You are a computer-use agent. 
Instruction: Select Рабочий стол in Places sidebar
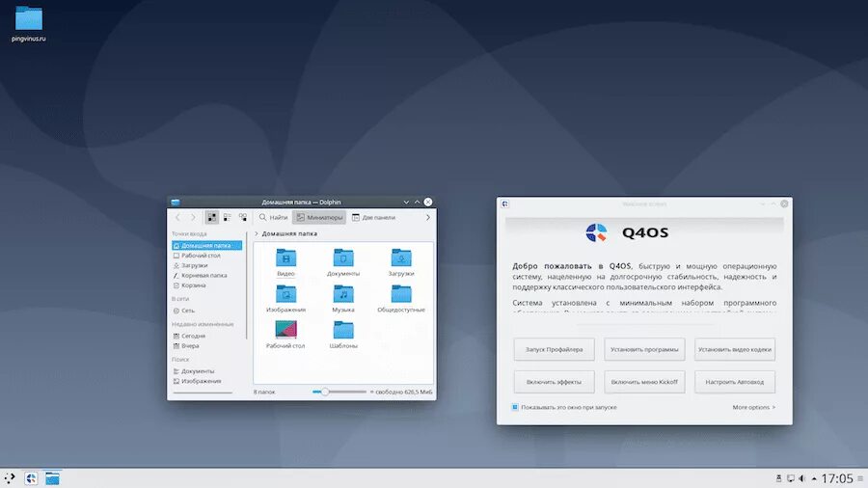[206, 256]
